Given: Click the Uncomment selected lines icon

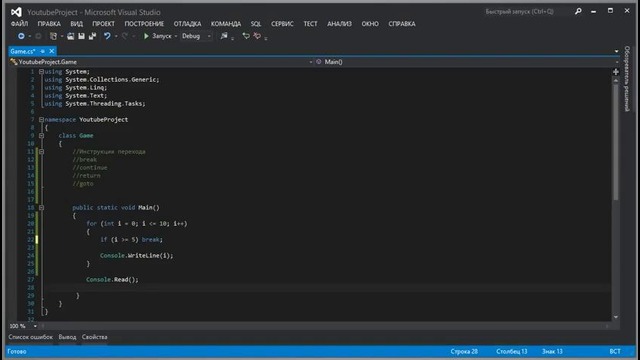Looking at the screenshot, I should tap(257, 36).
